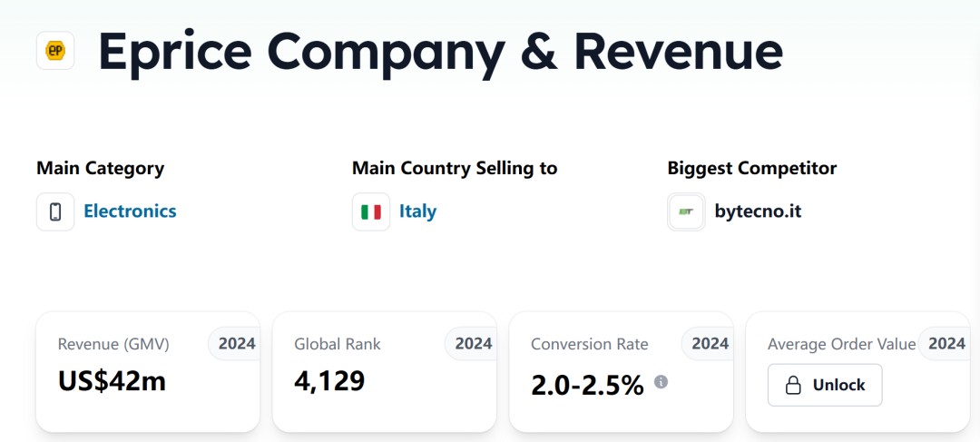
Task: Open the Italy country link
Action: point(417,211)
